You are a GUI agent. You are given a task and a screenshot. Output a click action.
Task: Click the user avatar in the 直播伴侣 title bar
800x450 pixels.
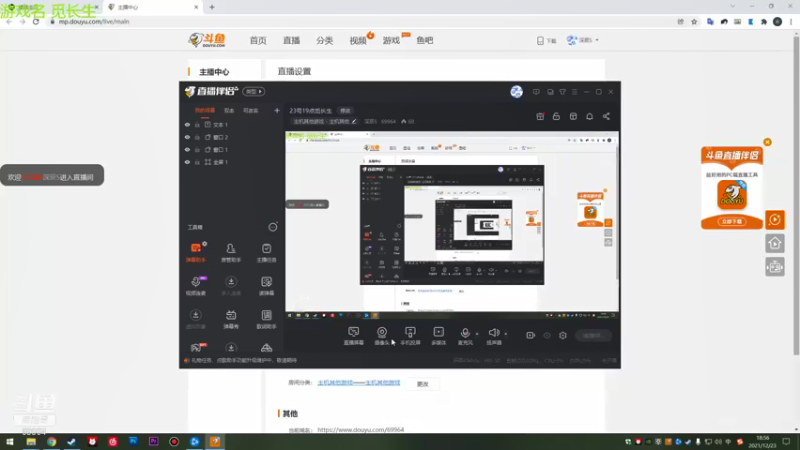click(x=516, y=92)
